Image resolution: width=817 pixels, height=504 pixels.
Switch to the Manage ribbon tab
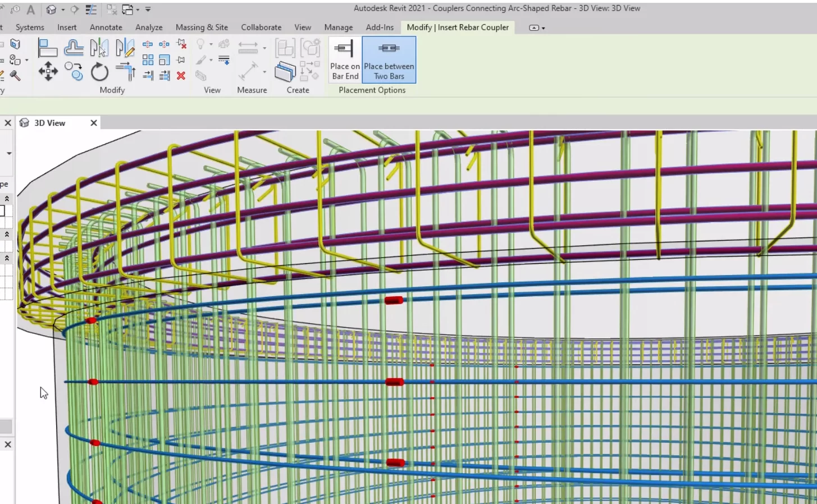pyautogui.click(x=338, y=27)
